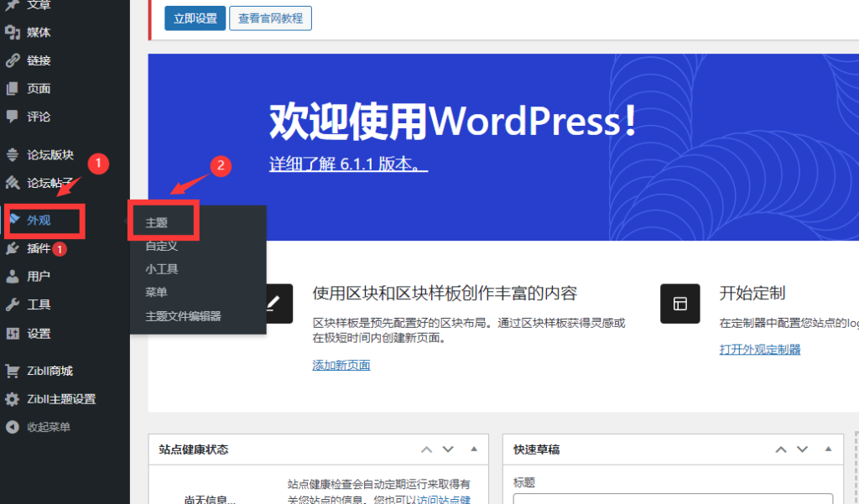
Task: Go to 页面 in the sidebar
Action: pyautogui.click(x=39, y=89)
